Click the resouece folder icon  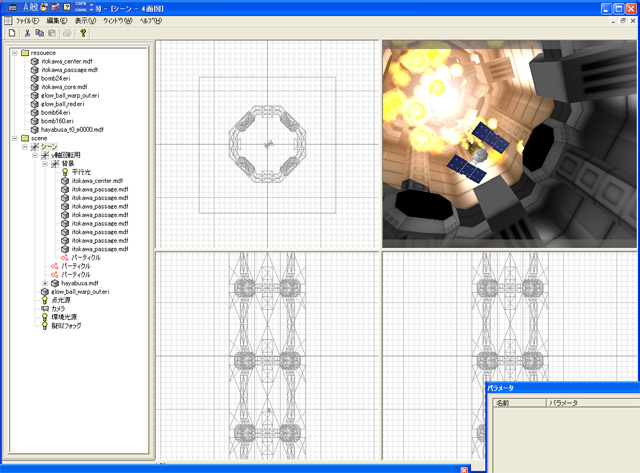click(x=25, y=53)
